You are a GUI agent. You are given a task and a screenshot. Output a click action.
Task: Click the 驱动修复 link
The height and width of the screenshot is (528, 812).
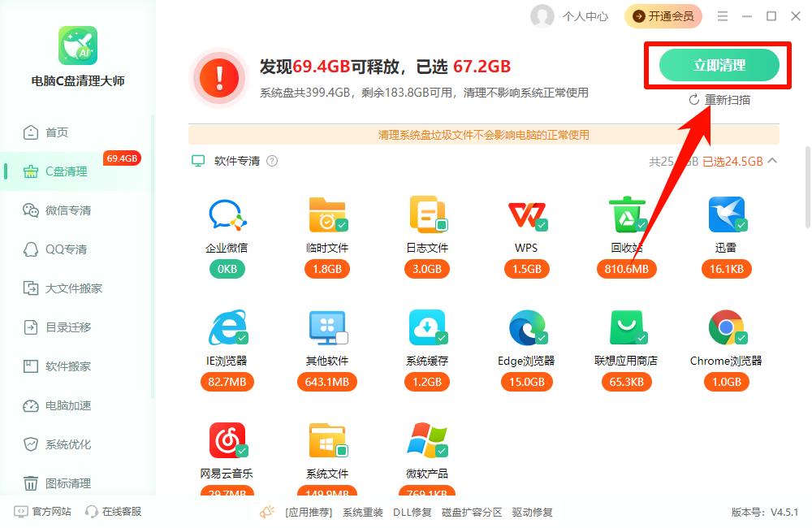(x=533, y=513)
